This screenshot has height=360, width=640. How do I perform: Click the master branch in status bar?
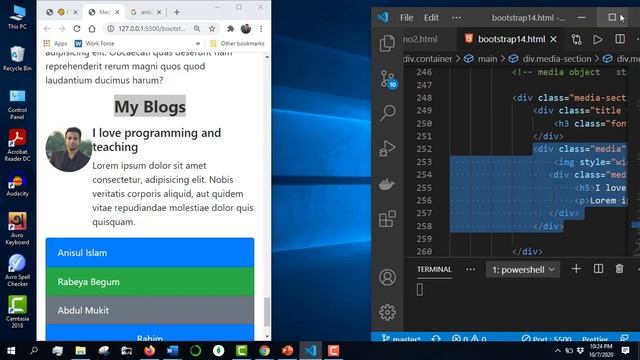pyautogui.click(x=401, y=338)
